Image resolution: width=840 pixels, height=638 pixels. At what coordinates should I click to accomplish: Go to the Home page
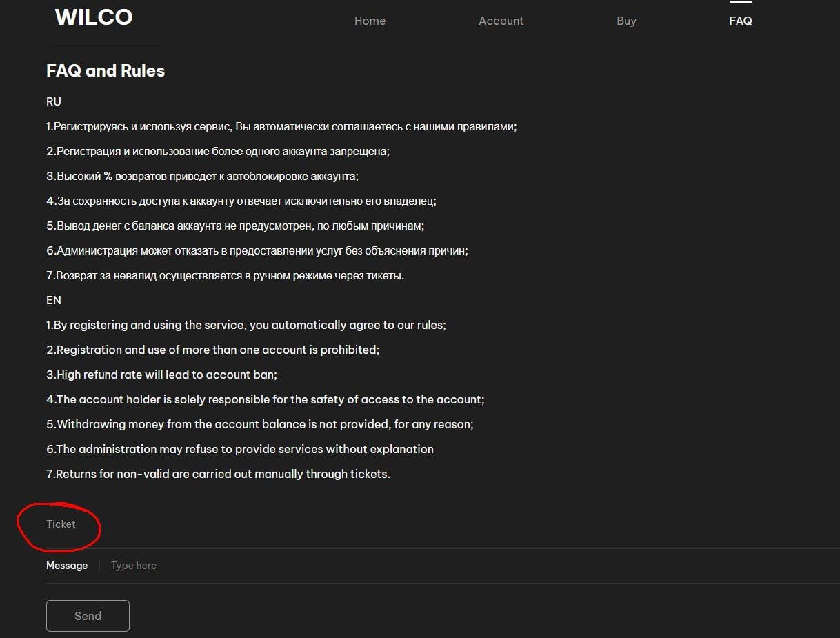[x=370, y=21]
